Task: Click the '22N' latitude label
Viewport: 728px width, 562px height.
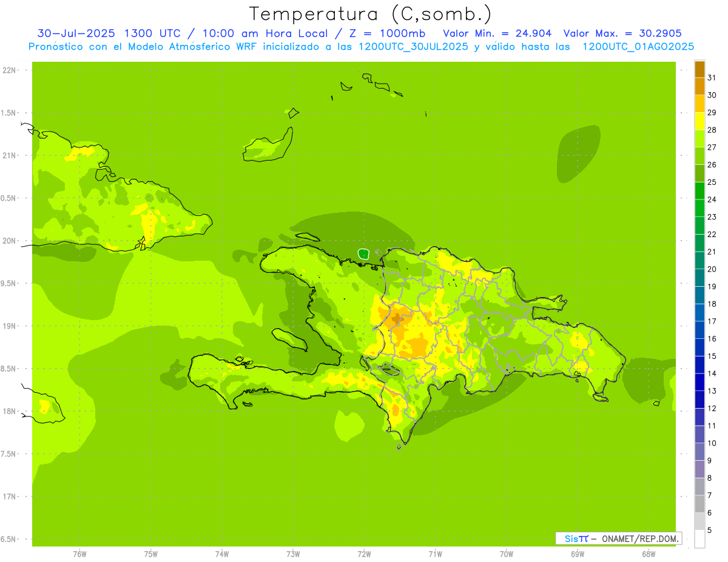Action: (9, 70)
